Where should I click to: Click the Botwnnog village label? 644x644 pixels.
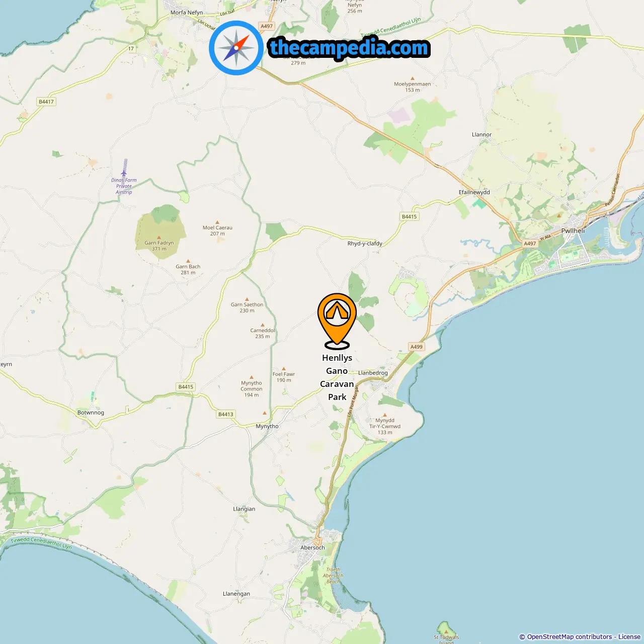click(91, 413)
